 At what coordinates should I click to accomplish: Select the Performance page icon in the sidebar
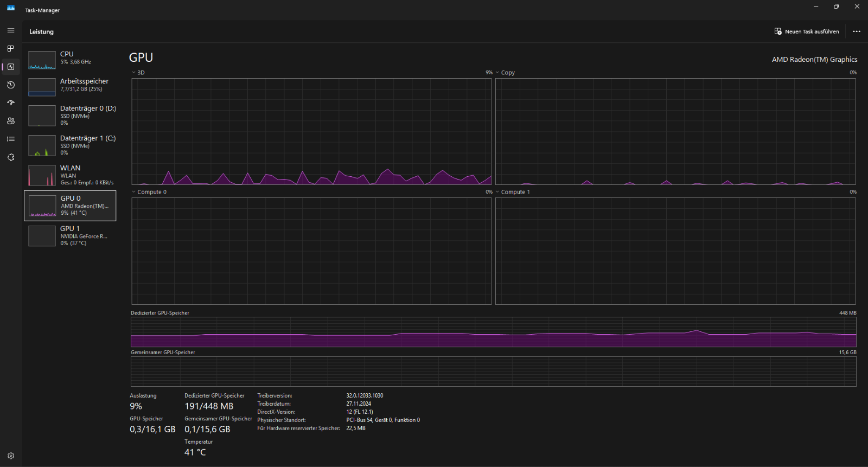(11, 67)
